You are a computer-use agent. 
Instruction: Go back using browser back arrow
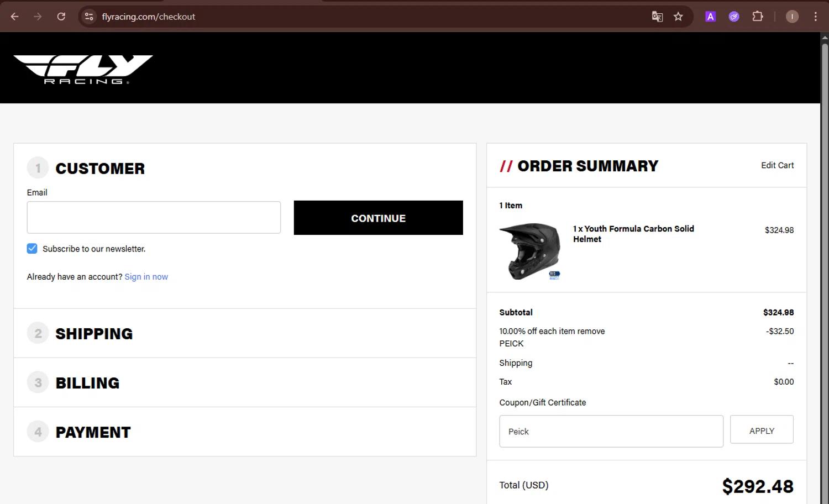point(15,17)
